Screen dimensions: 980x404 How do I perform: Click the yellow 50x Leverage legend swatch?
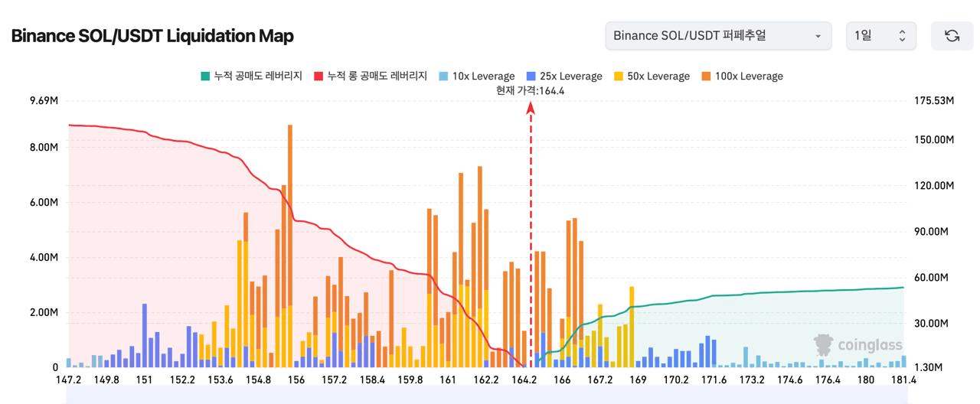point(619,76)
